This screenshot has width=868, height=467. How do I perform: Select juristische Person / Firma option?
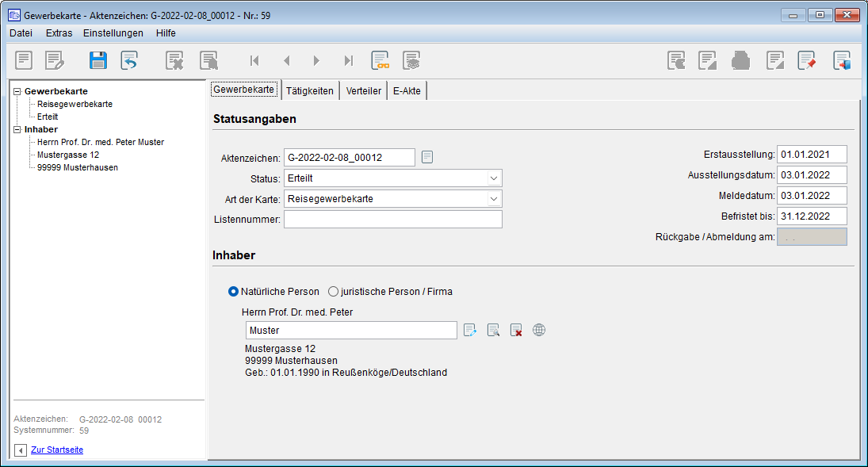click(334, 292)
